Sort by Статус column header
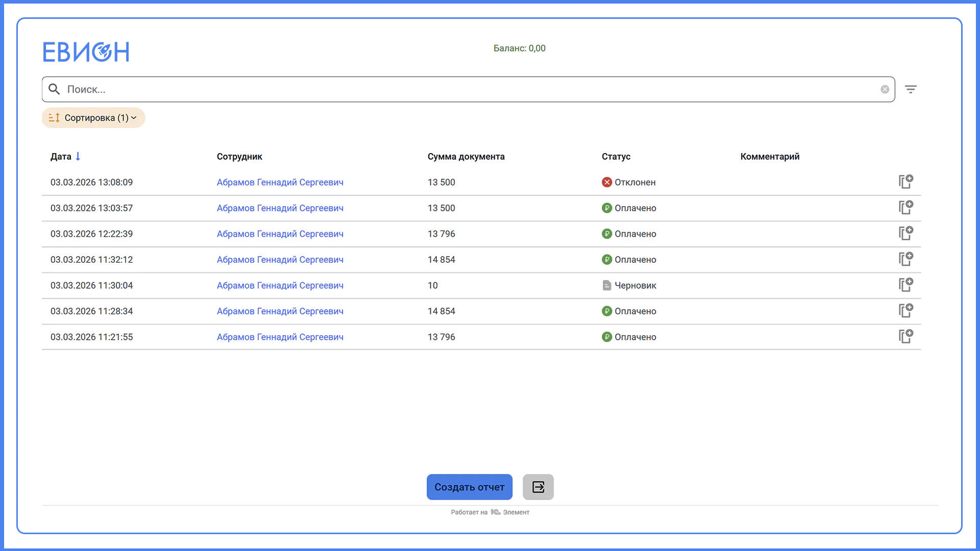This screenshot has width=980, height=551. coord(616,157)
